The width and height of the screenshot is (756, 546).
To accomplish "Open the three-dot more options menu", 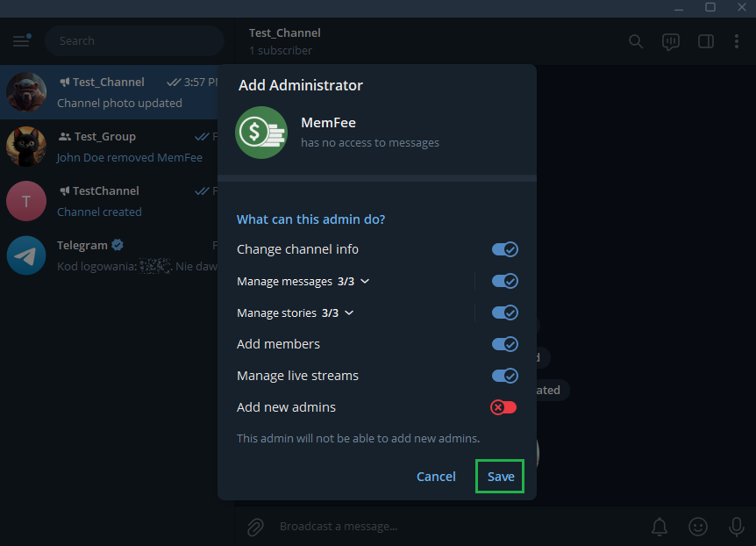I will pyautogui.click(x=736, y=41).
